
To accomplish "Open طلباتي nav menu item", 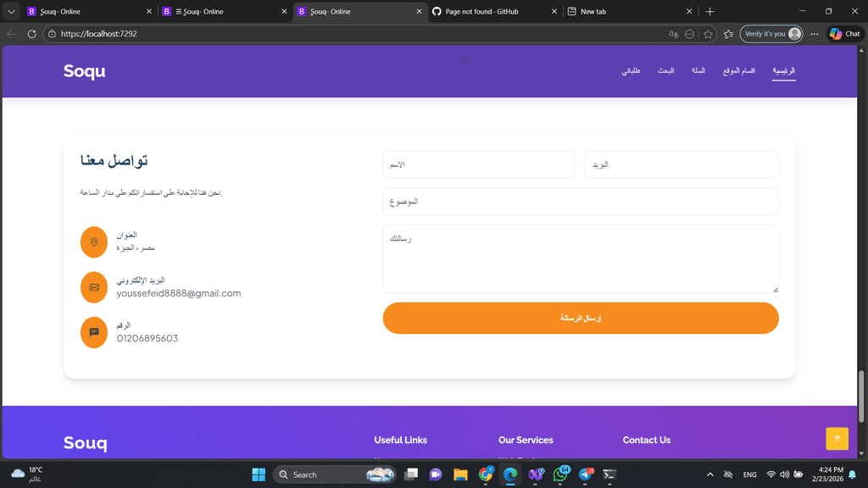I will click(631, 71).
